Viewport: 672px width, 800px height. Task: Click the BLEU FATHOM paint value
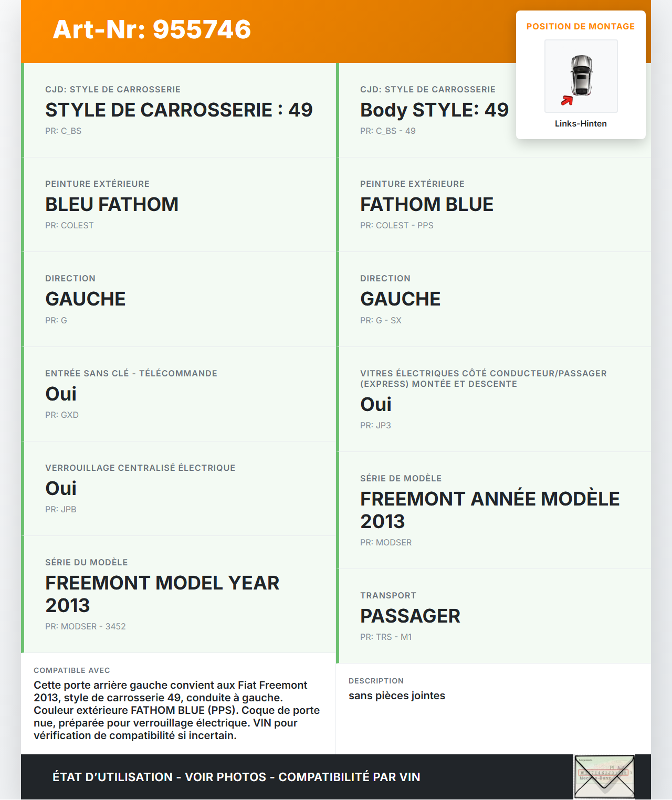112,205
